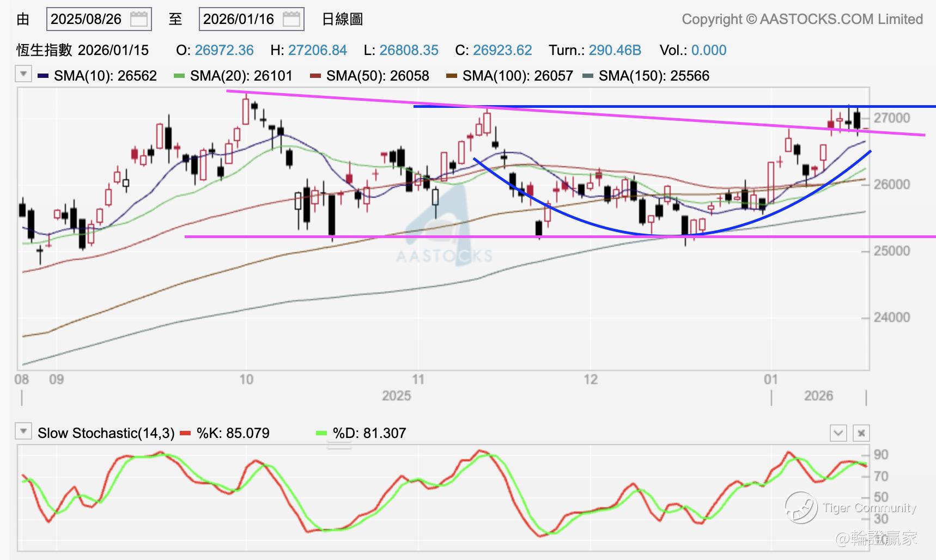Image resolution: width=936 pixels, height=560 pixels.
Task: Click the %K: 85.079 reading
Action: tap(233, 433)
